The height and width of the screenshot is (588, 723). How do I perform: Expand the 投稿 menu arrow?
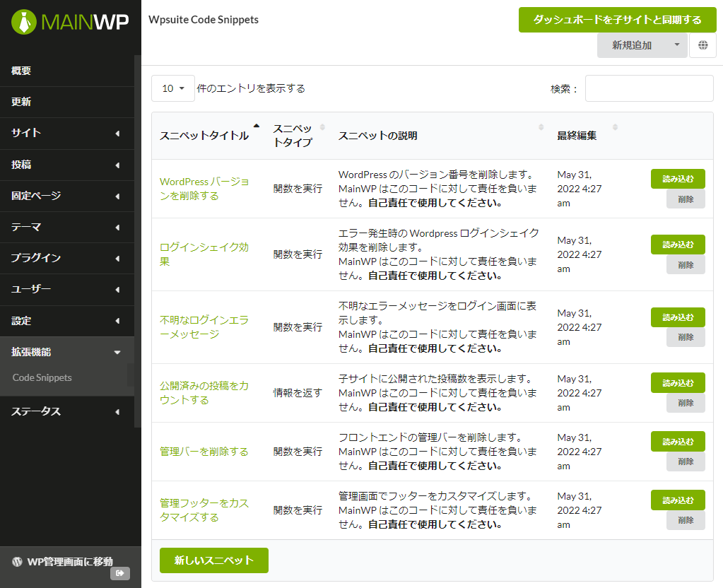117,165
